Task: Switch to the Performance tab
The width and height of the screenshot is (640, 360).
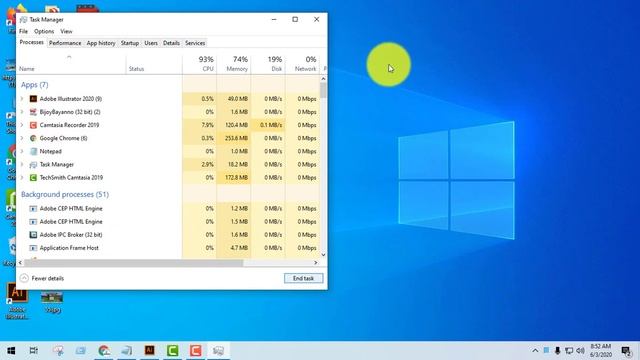Action: [65, 43]
